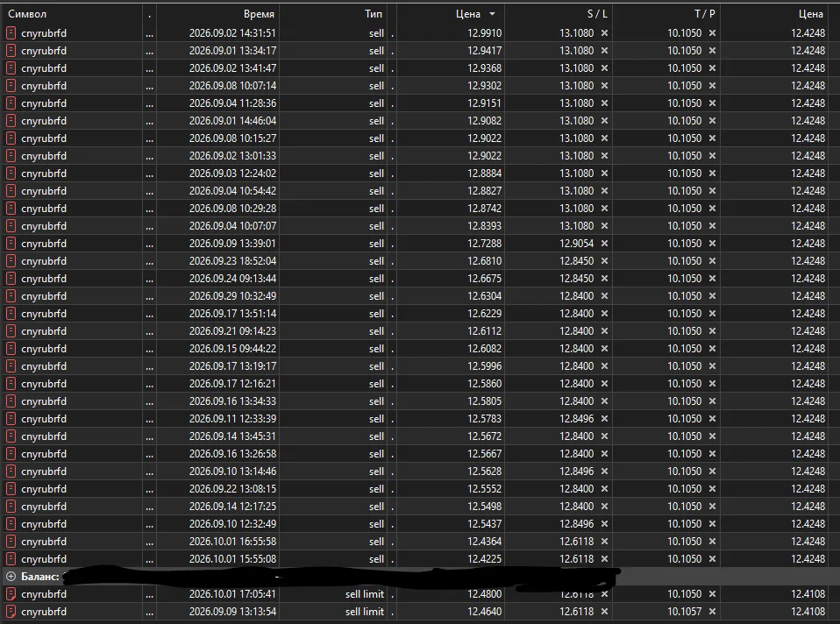Click the Тип column header
The image size is (840, 624).
point(374,14)
